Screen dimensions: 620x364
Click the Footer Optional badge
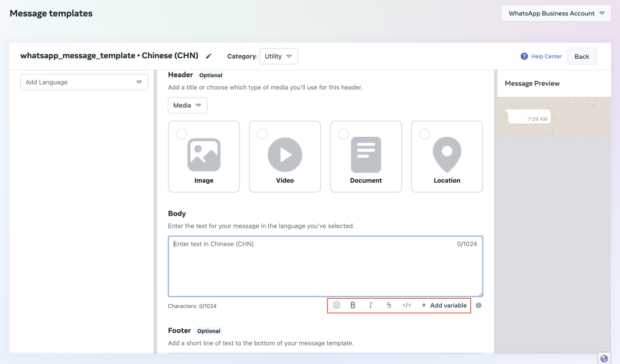tap(209, 331)
